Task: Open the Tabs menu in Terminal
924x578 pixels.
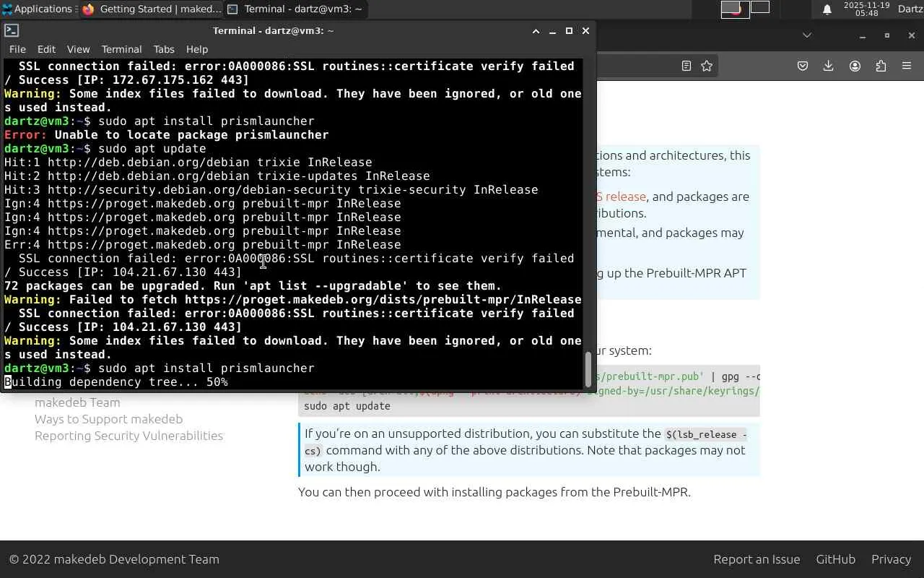Action: (164, 49)
